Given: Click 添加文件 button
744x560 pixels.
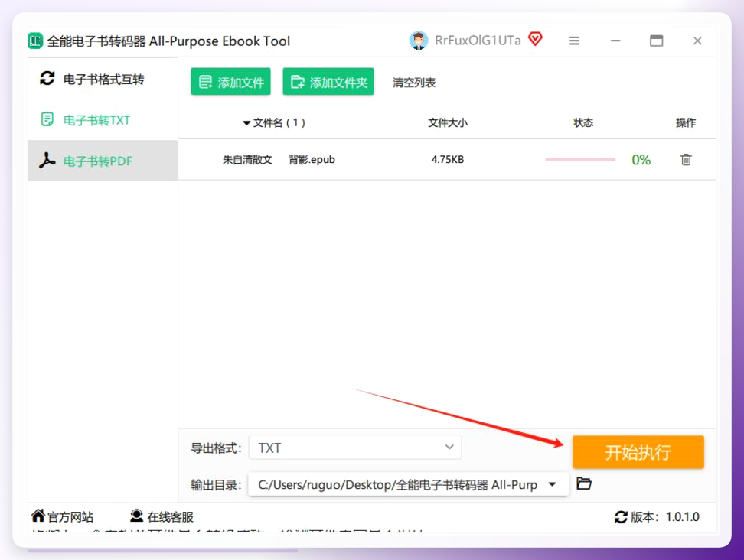Looking at the screenshot, I should coord(230,82).
